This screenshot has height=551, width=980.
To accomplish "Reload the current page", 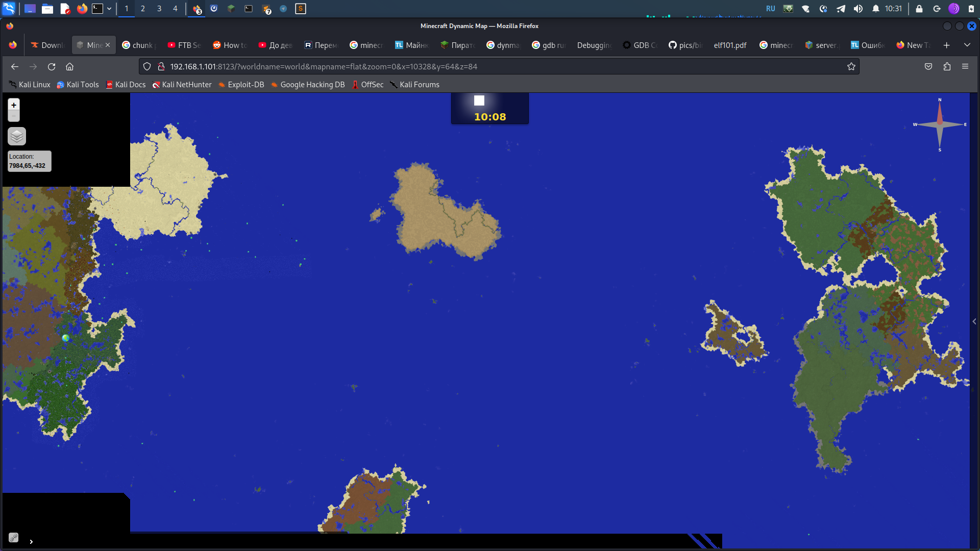I will 52,67.
